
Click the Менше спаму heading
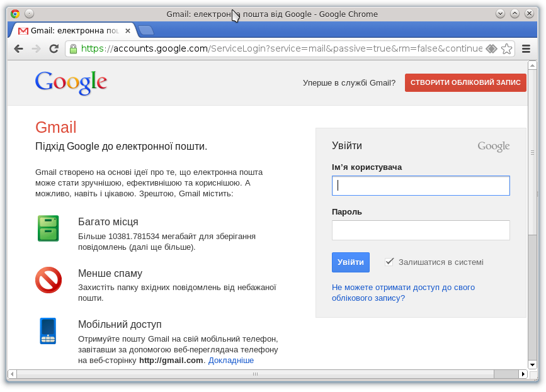pyautogui.click(x=110, y=273)
